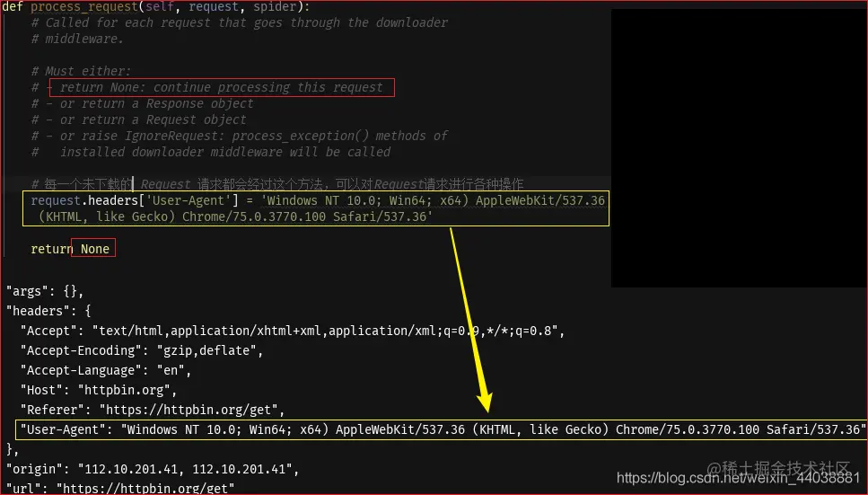
Task: Click the 'def process_request' function definition line
Action: pyautogui.click(x=156, y=6)
